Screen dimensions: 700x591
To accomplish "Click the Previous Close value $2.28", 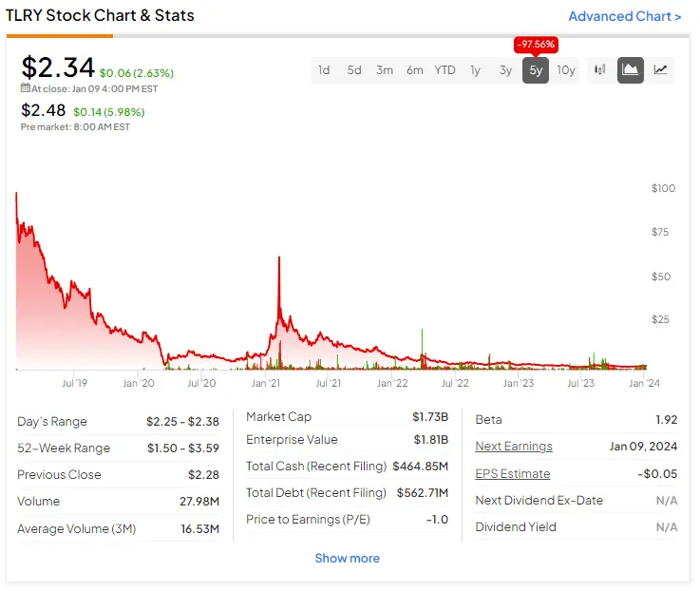I will (x=203, y=475).
